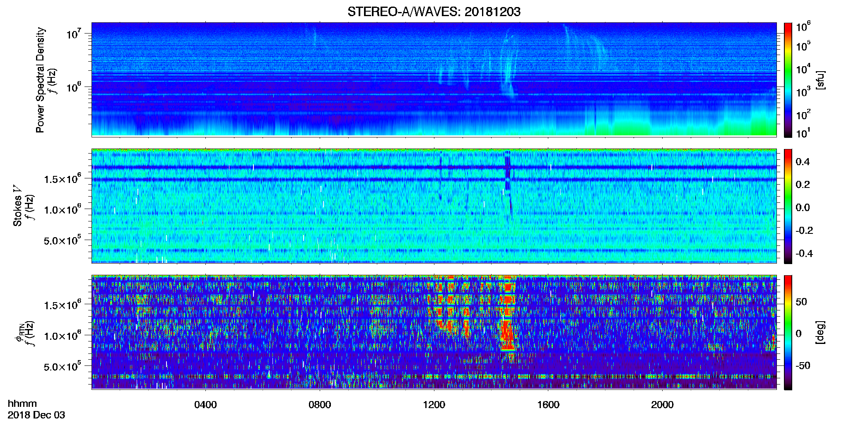Screen dimensions: 868x447
Task: Click the Stokes V axis label
Action: pyautogui.click(x=17, y=206)
